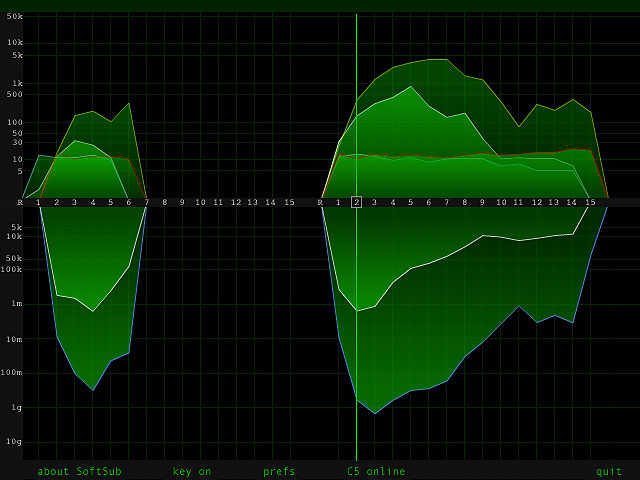Choose band 15 on the right graph axis
Screen dimensions: 640x480
590,202
